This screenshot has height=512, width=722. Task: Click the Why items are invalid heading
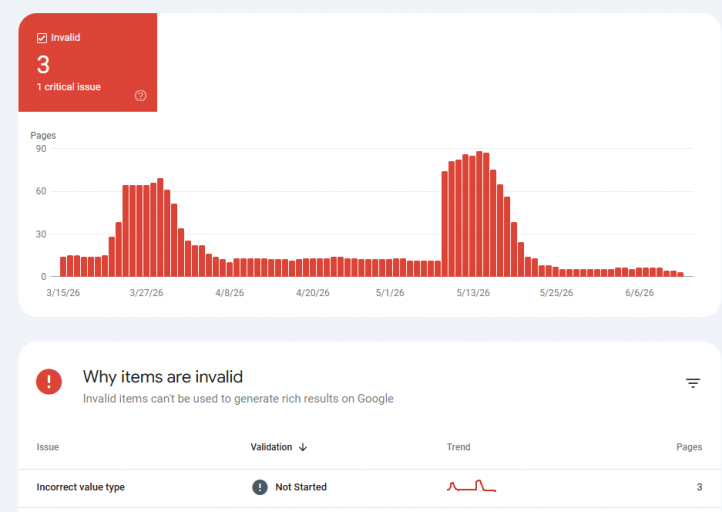[x=163, y=377]
